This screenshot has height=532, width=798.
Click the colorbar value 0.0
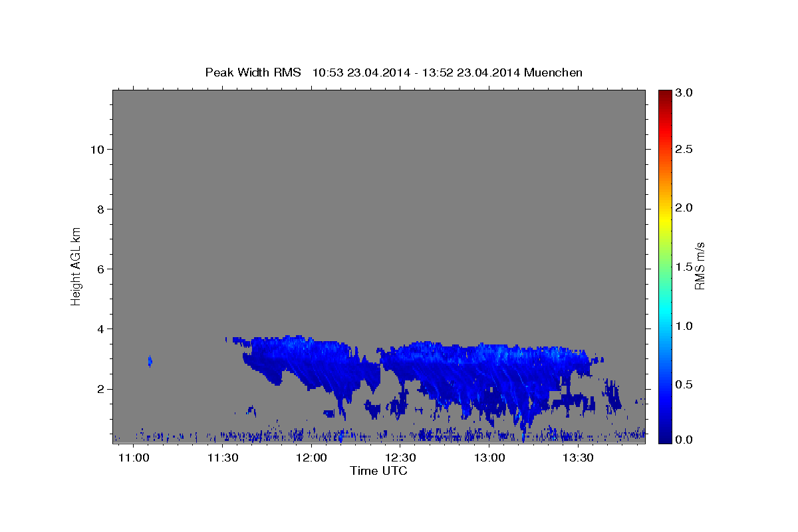point(684,440)
